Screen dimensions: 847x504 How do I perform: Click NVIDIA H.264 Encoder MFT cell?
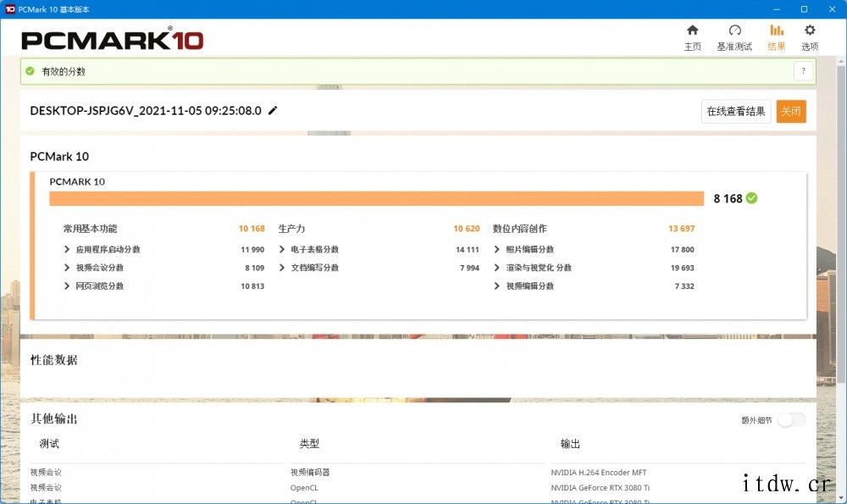pos(599,472)
